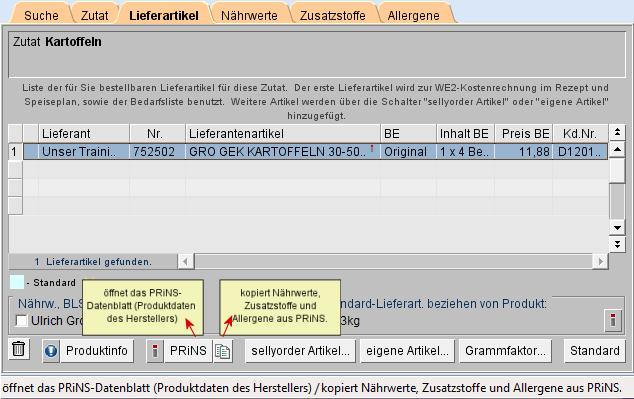Click the customer number D1201.. cell
Image resolution: width=634 pixels, height=399 pixels.
pyautogui.click(x=580, y=152)
